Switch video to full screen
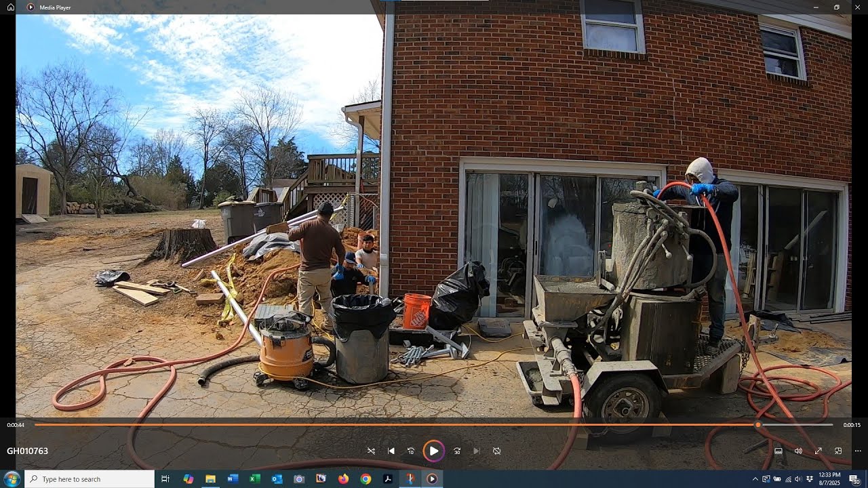This screenshot has width=868, height=488. coord(818,451)
